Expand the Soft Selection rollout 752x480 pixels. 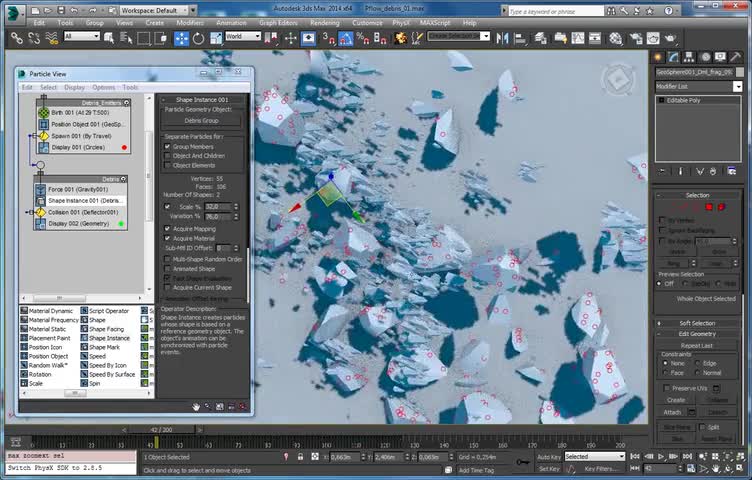pos(697,323)
